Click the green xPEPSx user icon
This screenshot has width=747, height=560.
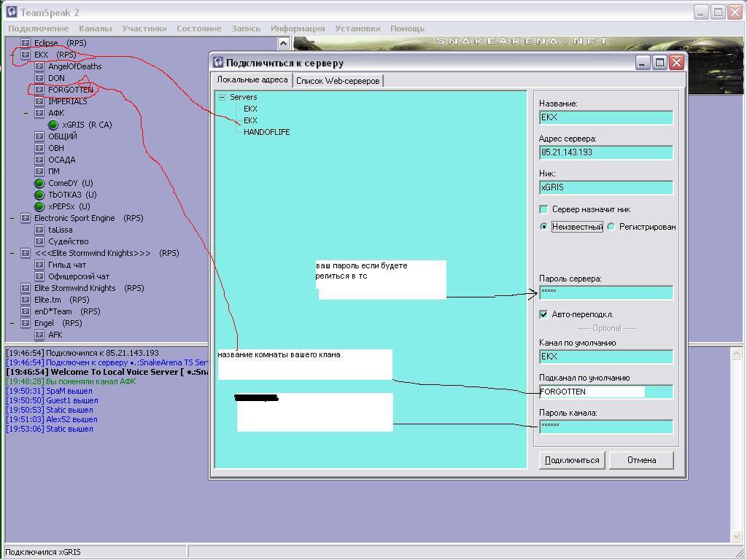click(39, 206)
